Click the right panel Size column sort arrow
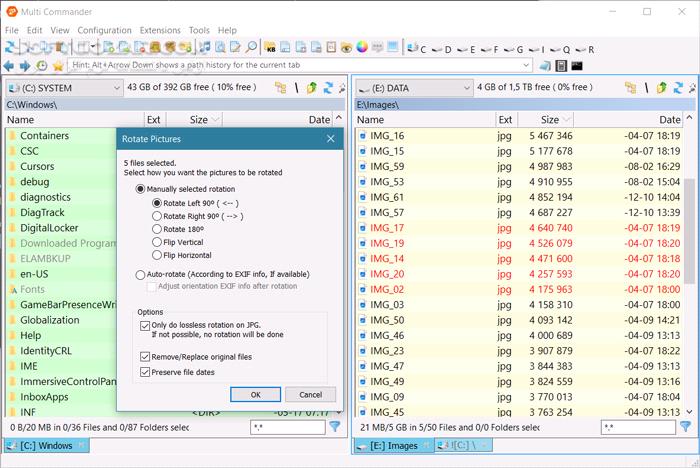Image resolution: width=700 pixels, height=468 pixels. 566,120
